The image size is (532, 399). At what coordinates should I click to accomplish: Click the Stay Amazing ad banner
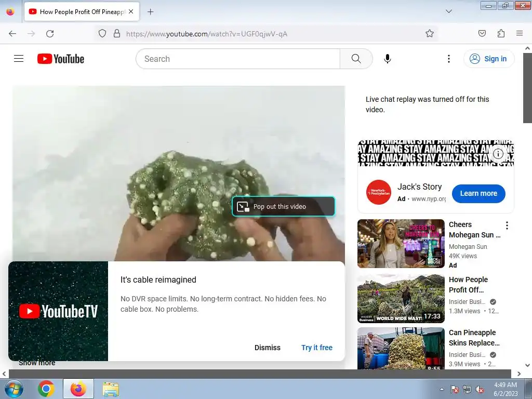pyautogui.click(x=436, y=153)
